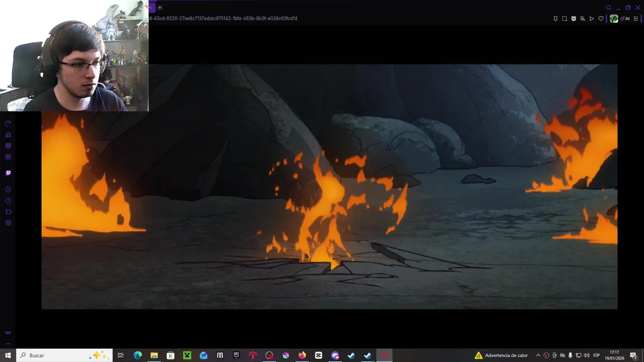Open the new tab plus button
Image resolution: width=644 pixels, height=362 pixels.
click(x=159, y=8)
